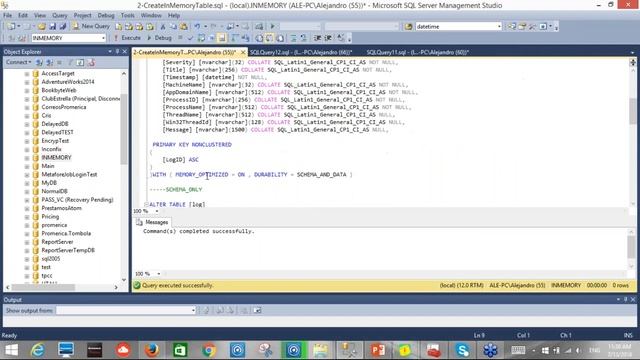Open the datetime find combo box dropdown
640x360 pixels.
499,26
